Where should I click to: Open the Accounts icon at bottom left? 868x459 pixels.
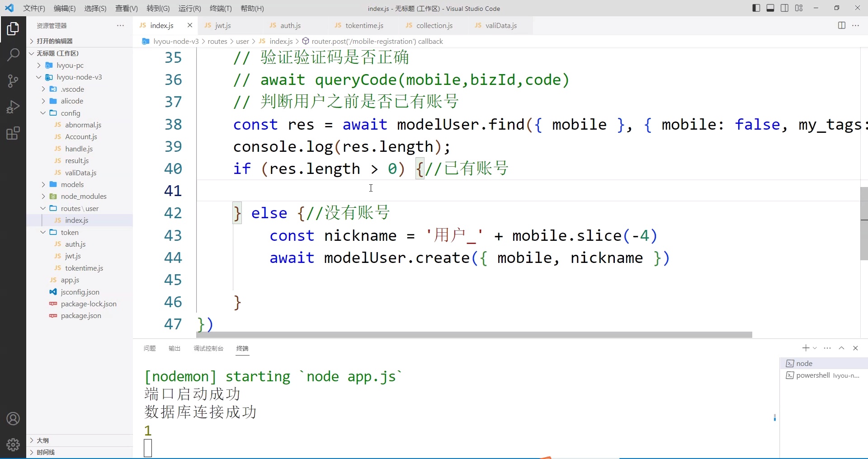(13, 419)
